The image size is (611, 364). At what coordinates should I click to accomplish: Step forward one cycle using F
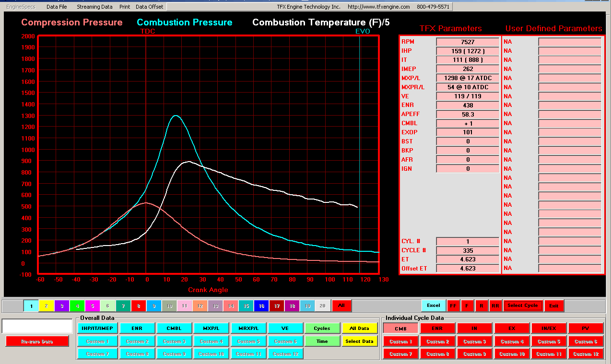click(x=467, y=305)
